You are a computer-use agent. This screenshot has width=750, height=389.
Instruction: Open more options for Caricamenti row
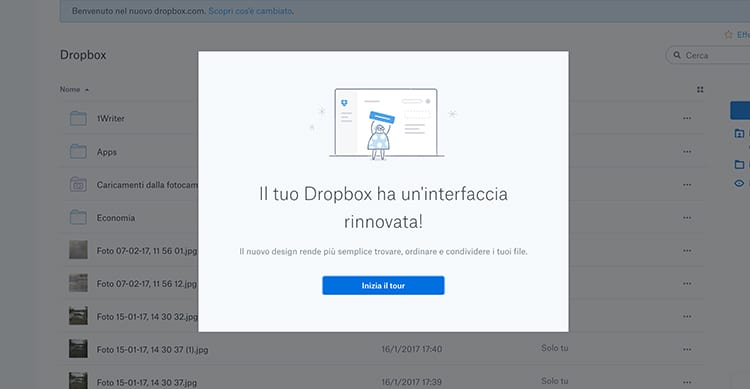pyautogui.click(x=687, y=185)
